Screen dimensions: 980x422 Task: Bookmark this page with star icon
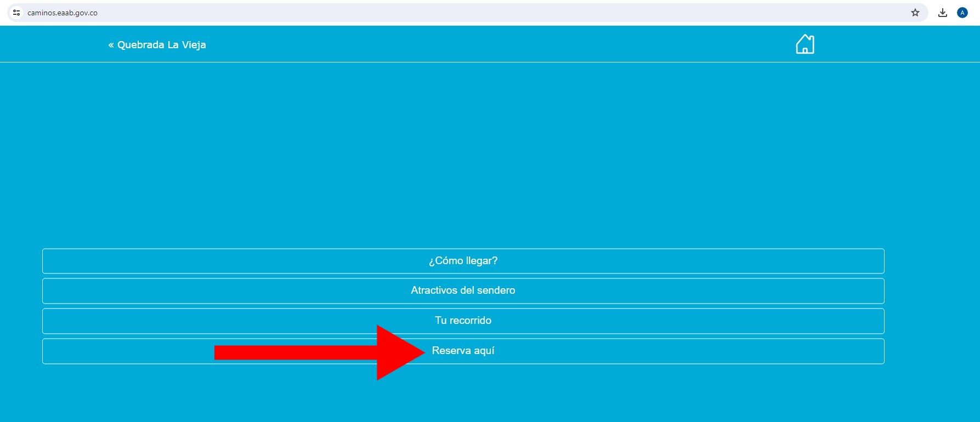915,13
